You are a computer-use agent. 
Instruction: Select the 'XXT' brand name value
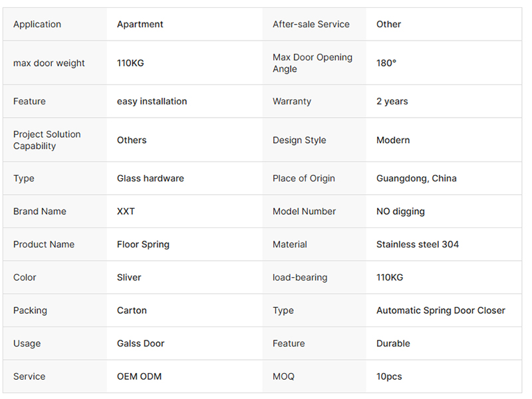tap(126, 211)
